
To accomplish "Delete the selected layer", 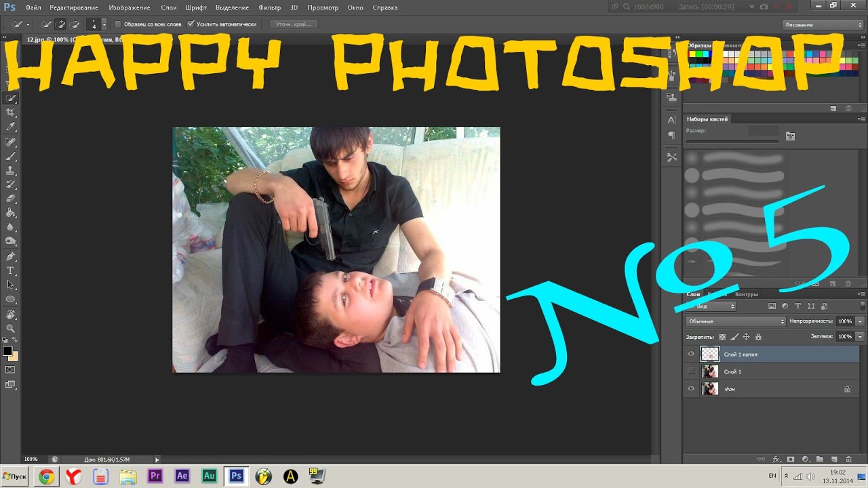I will tap(848, 460).
